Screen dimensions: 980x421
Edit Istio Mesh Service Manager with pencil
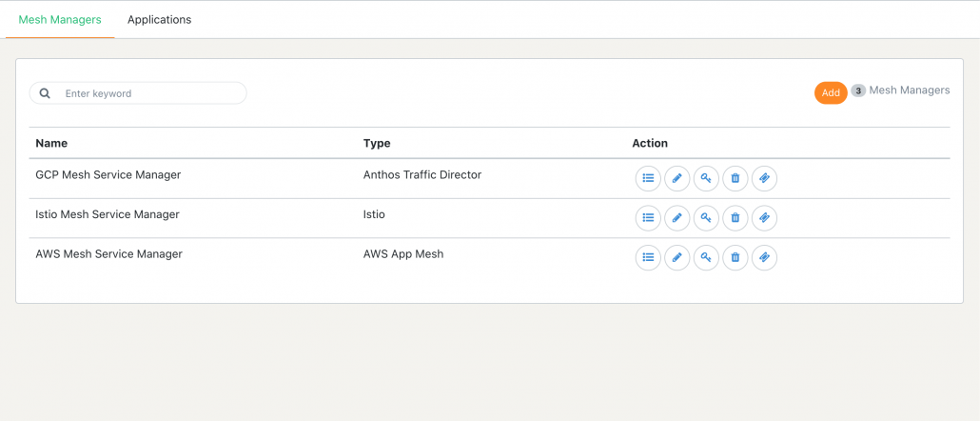click(x=676, y=218)
